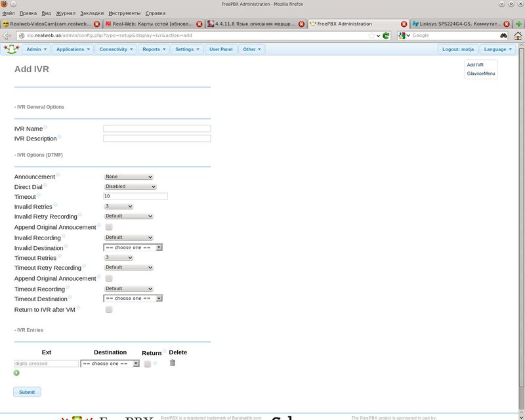
Task: Click help icon beside Timeout label
Action: click(x=39, y=195)
